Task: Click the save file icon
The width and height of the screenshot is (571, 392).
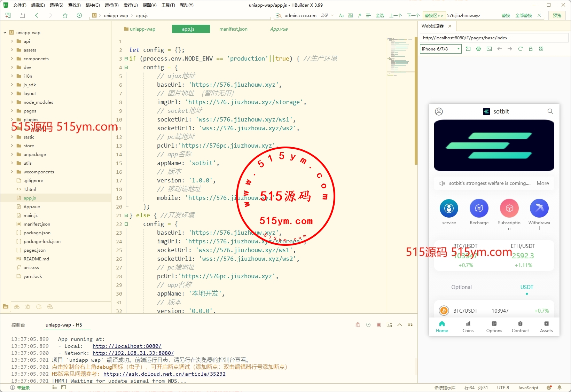Action: pyautogui.click(x=22, y=15)
